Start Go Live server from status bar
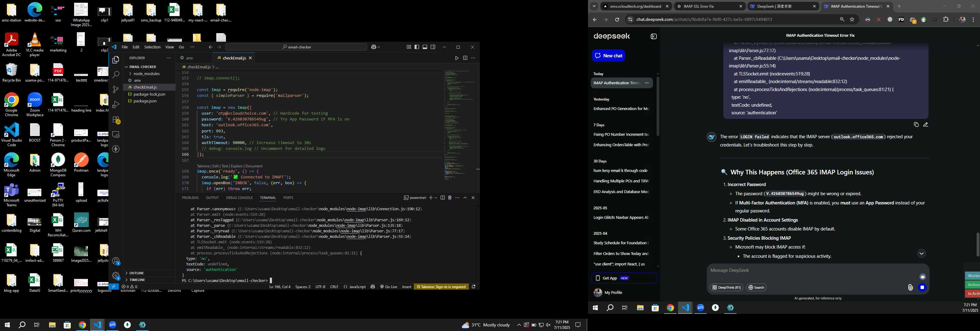This screenshot has height=331, width=980. coord(388,287)
